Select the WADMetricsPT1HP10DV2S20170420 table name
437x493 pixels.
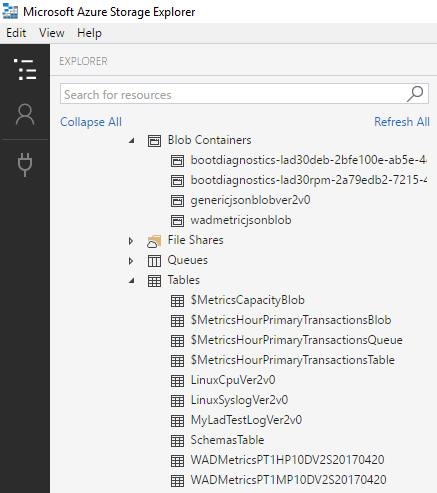coord(287,460)
